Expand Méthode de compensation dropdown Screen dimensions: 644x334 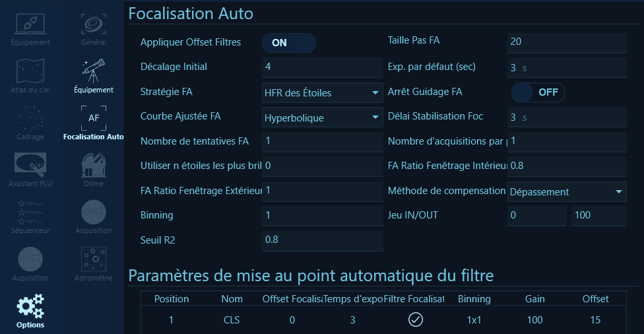pyautogui.click(x=567, y=192)
